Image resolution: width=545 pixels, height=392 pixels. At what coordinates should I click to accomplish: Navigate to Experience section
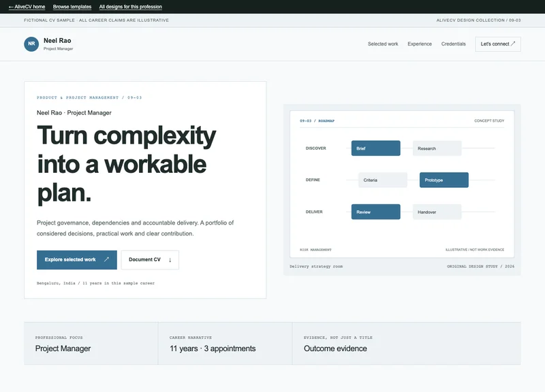[420, 44]
